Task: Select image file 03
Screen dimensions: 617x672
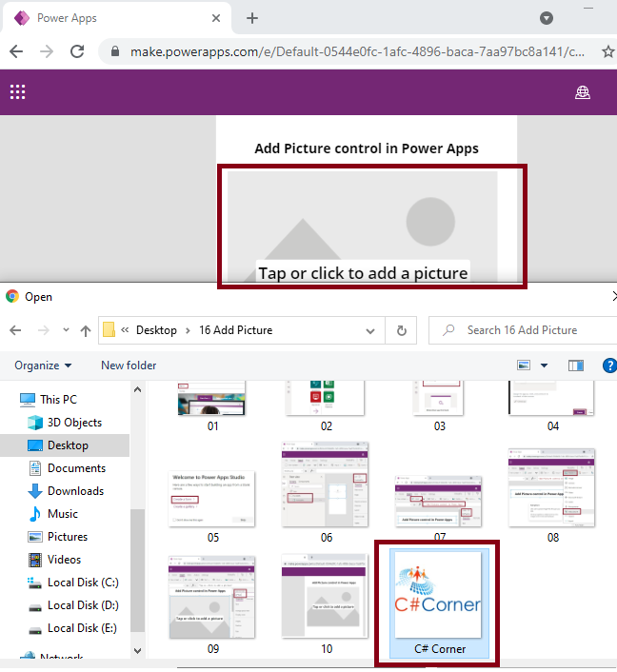Action: (x=439, y=406)
